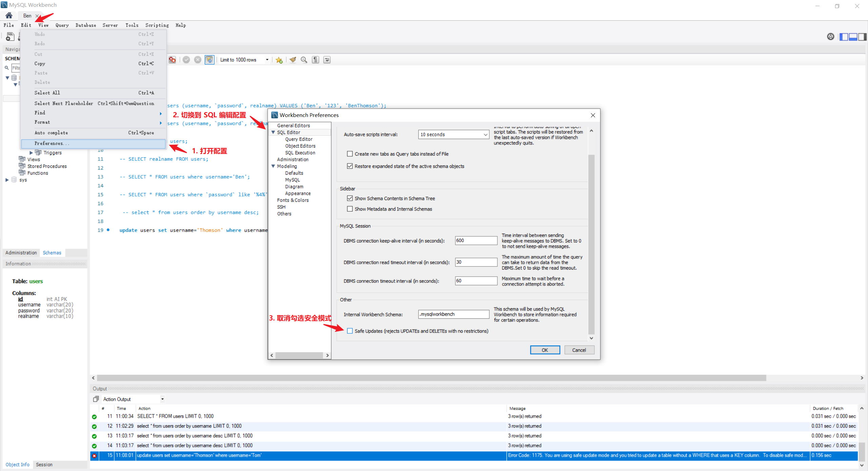Expand the Triggers tree node
Viewport: 868px width, 471px height.
pos(31,153)
